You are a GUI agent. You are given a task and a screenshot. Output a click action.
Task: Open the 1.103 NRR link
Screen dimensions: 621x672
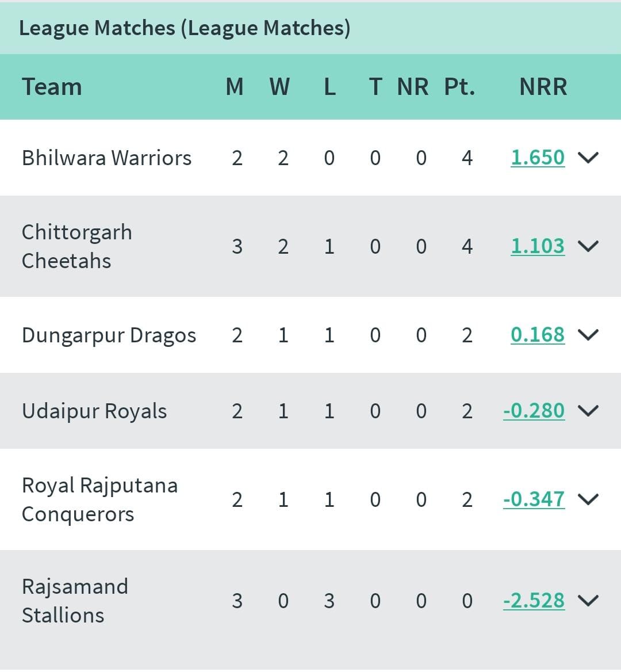pos(538,246)
